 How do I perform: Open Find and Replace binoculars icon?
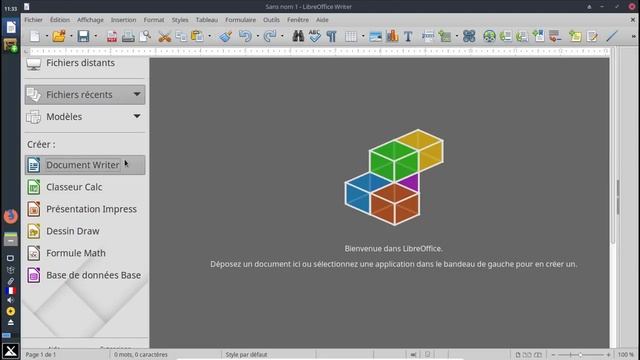(x=298, y=36)
